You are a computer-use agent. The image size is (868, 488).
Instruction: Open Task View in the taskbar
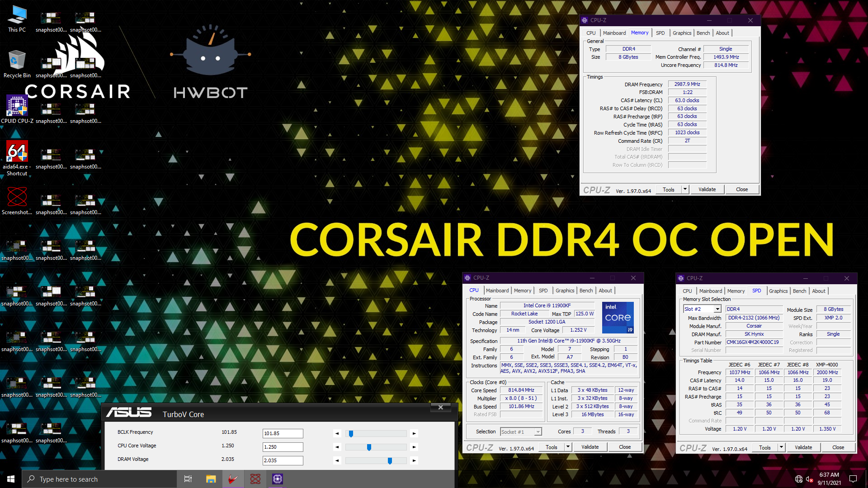(188, 479)
